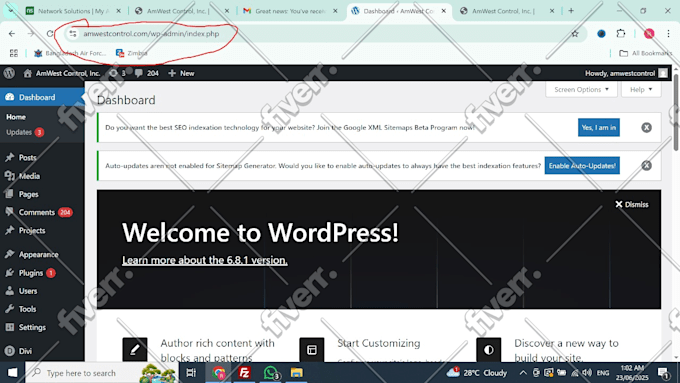680x383 pixels.
Task: Open pending updates counter in admin bar
Action: (x=118, y=73)
